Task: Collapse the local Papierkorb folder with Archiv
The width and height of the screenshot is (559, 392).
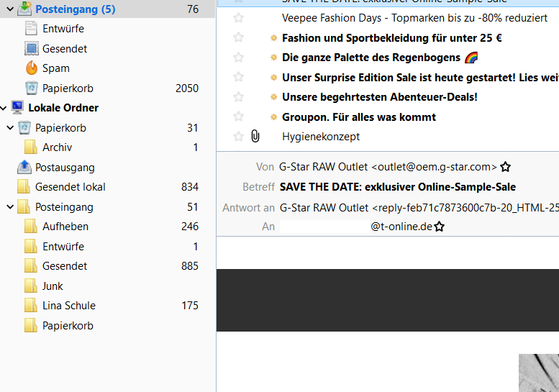Action: [10, 128]
